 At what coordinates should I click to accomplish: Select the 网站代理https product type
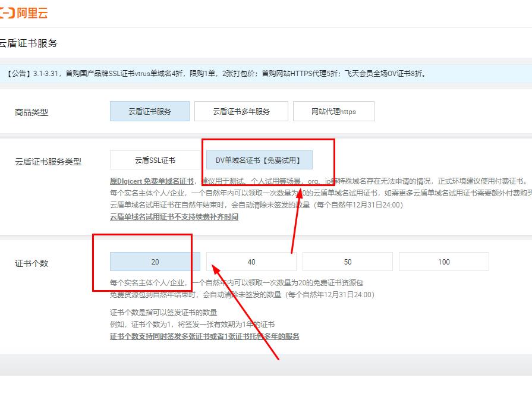pyautogui.click(x=333, y=111)
